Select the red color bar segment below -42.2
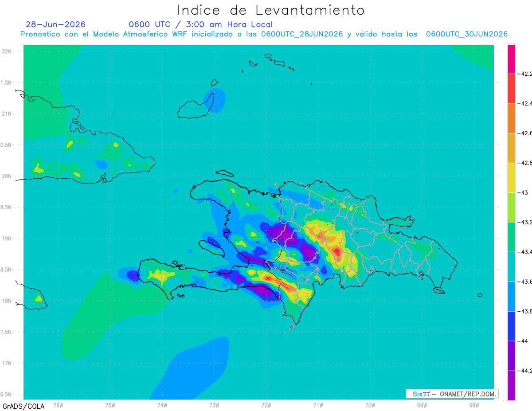Screen dimensions: 532x411 511,89
